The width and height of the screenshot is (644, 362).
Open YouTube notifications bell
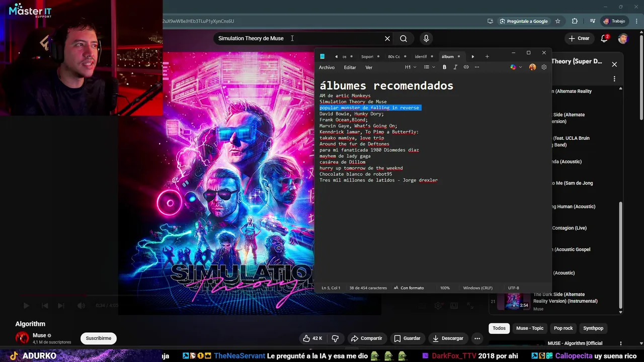pyautogui.click(x=605, y=38)
